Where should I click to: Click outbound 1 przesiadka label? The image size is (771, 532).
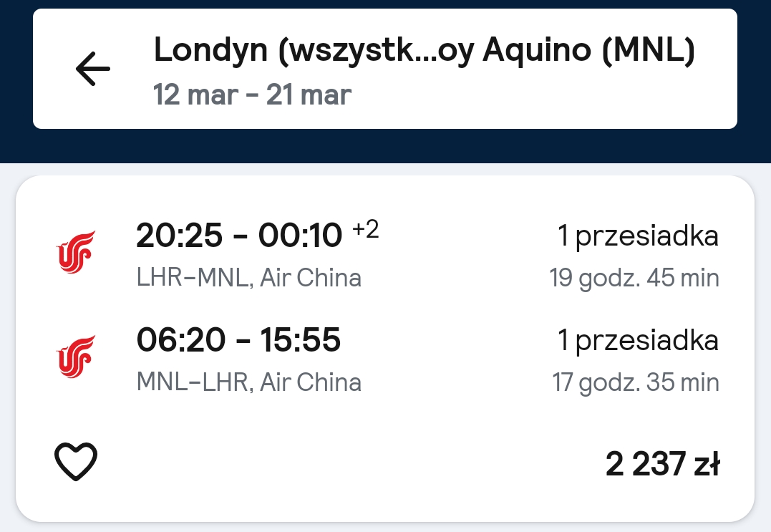(639, 236)
